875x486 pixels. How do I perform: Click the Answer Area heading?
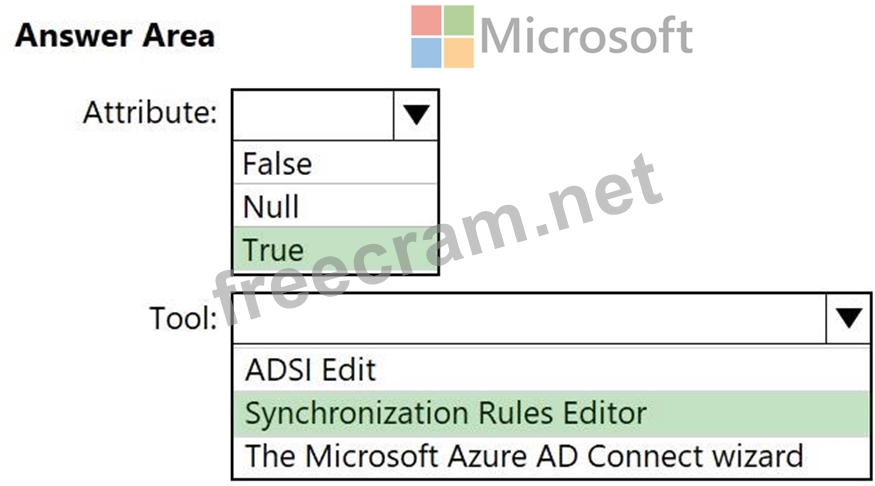tap(114, 36)
